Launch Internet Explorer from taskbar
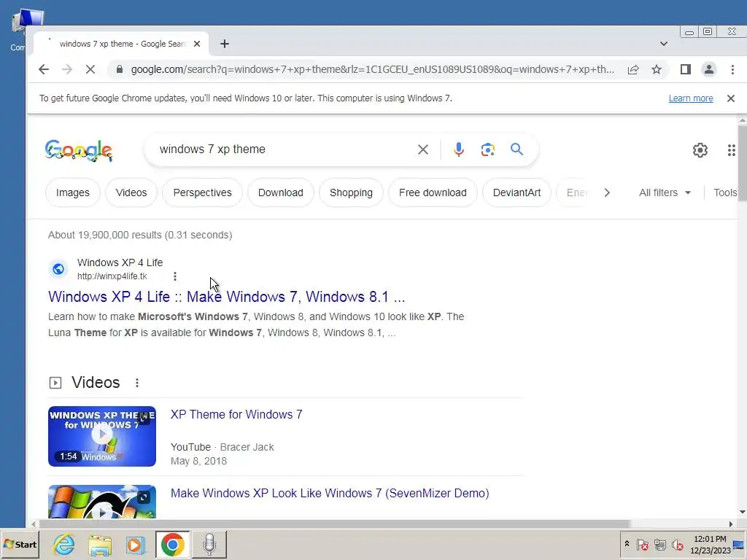This screenshot has width=747, height=560. (64, 544)
